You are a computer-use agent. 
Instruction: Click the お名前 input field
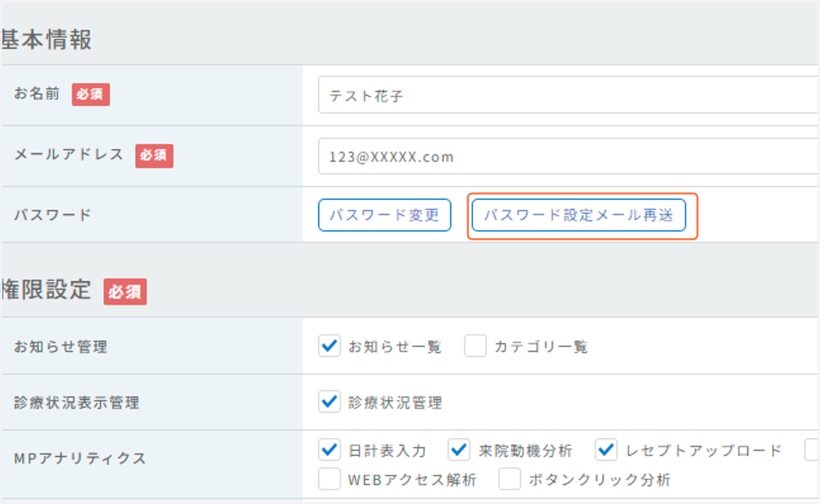click(569, 96)
